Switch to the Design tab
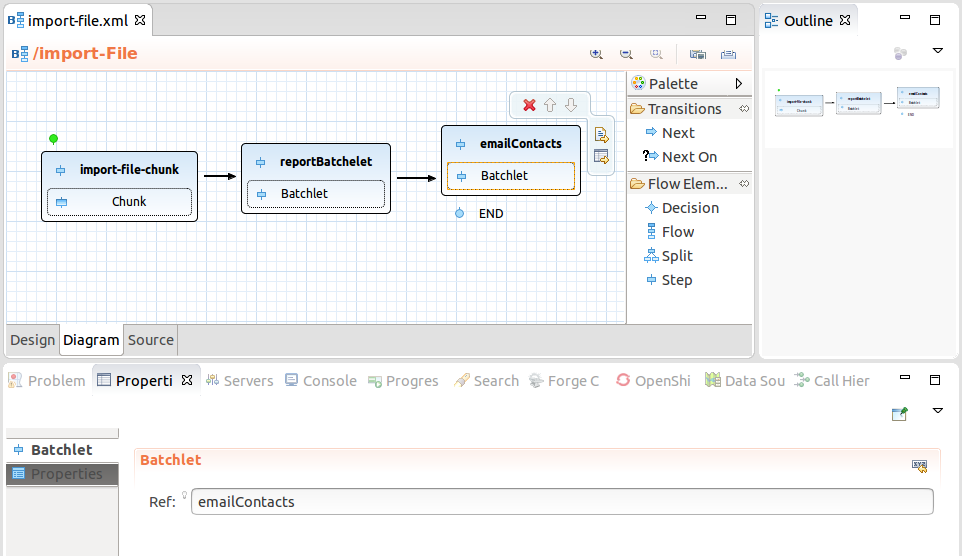 (x=32, y=340)
